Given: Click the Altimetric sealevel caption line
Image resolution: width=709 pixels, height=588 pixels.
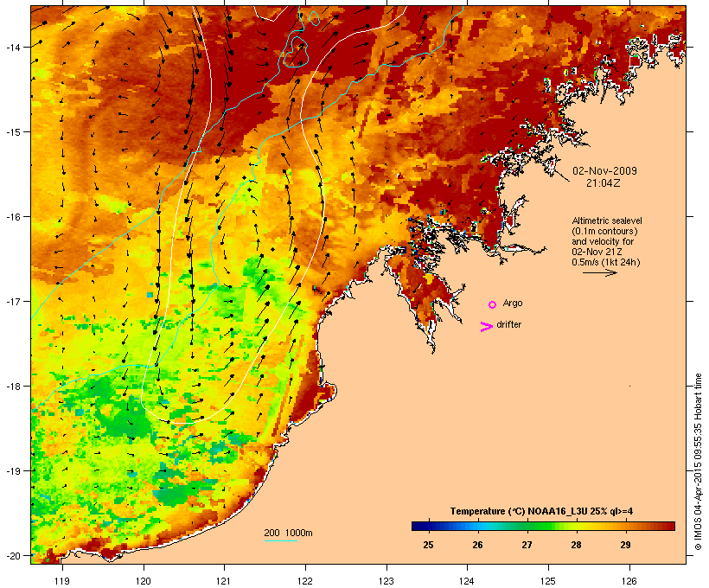Looking at the screenshot, I should point(607,220).
